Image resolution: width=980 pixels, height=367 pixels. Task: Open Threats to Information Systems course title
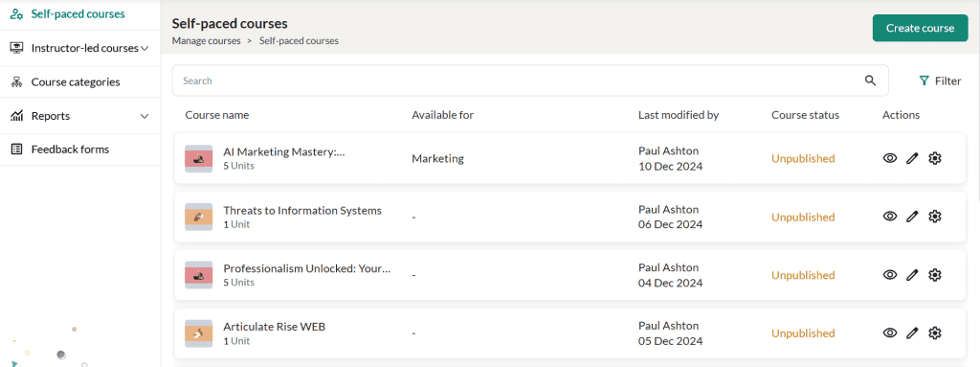pos(302,211)
